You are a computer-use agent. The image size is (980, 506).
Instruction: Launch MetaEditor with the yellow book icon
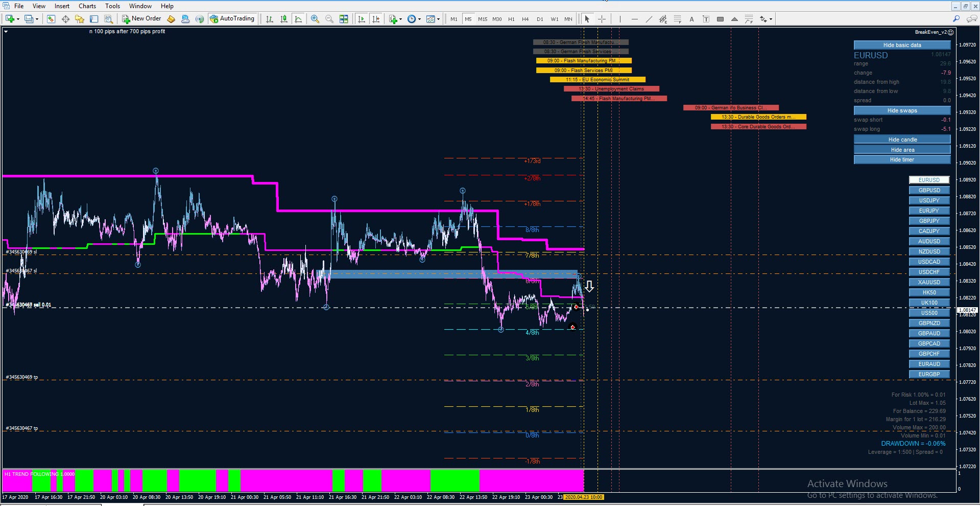171,19
